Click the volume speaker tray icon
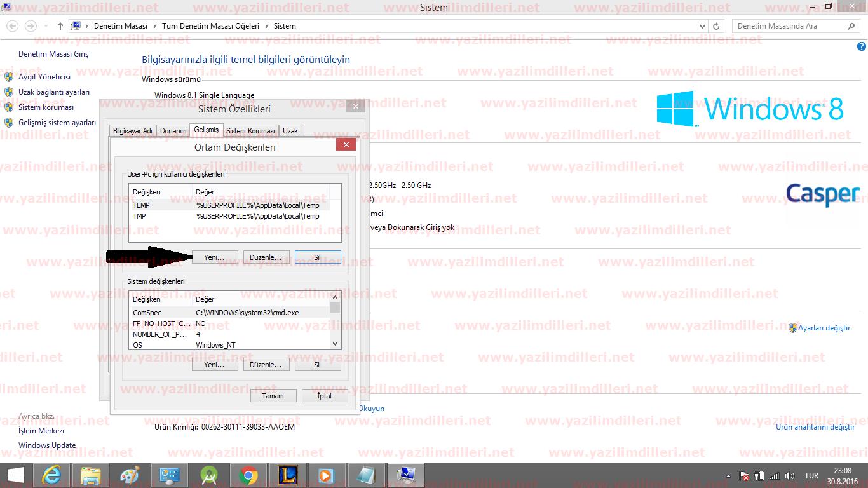The height and width of the screenshot is (488, 868). (790, 476)
